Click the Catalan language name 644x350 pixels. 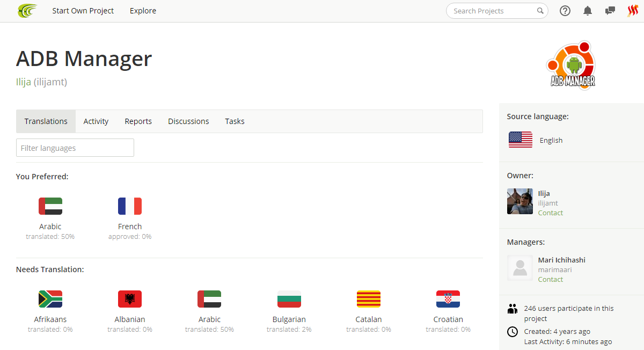(x=369, y=319)
